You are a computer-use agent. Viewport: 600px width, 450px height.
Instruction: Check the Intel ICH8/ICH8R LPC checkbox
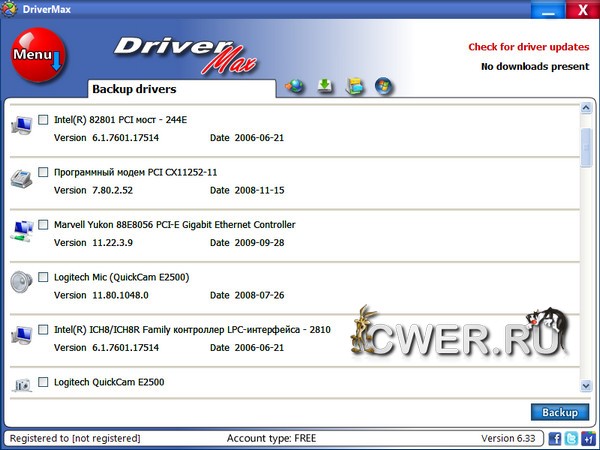click(43, 329)
